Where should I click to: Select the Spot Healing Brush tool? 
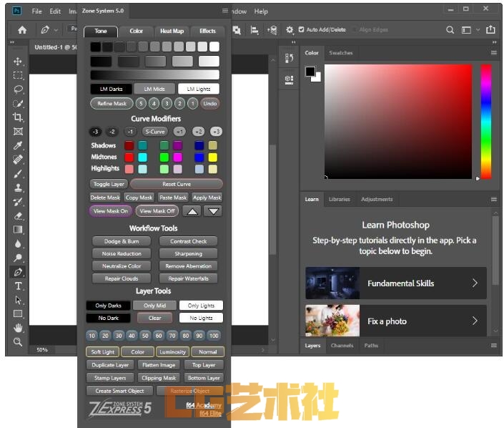(18, 160)
